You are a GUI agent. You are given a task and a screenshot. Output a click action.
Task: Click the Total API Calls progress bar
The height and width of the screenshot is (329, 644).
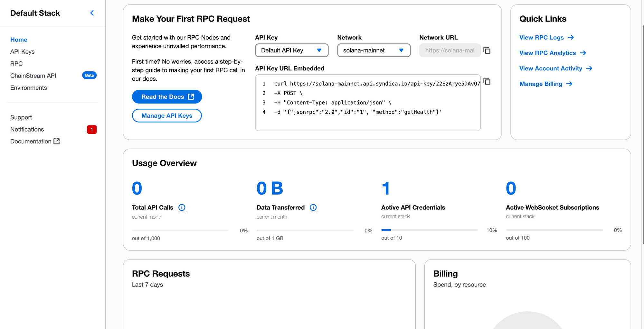point(180,230)
